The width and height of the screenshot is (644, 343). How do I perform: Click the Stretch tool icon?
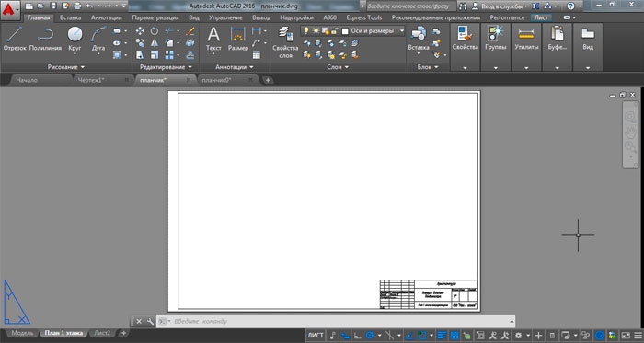click(x=140, y=55)
